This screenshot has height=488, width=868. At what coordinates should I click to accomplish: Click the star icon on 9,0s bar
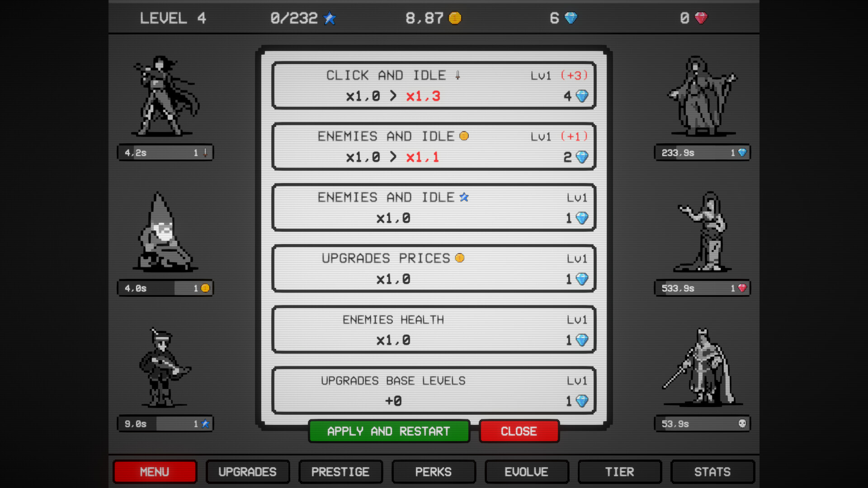tap(205, 424)
